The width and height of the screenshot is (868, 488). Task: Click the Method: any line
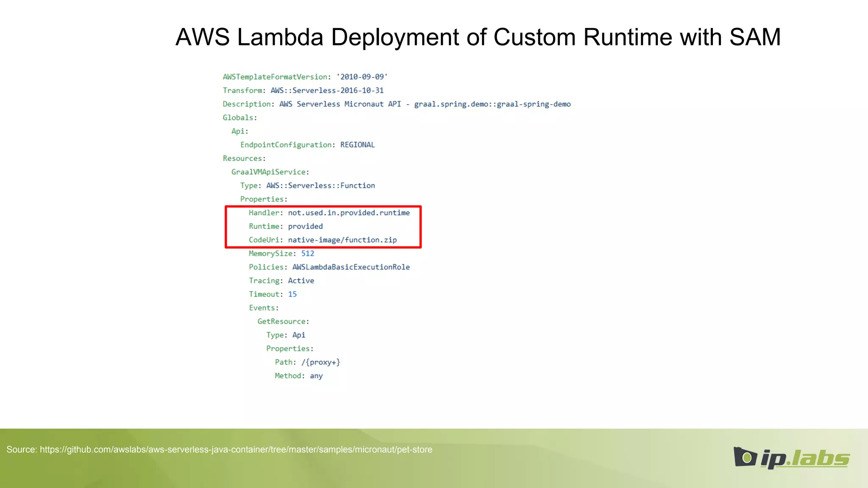click(x=299, y=376)
